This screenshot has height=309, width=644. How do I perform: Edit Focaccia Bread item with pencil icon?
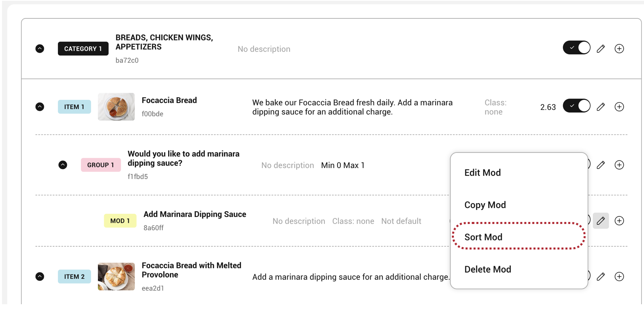coord(600,107)
